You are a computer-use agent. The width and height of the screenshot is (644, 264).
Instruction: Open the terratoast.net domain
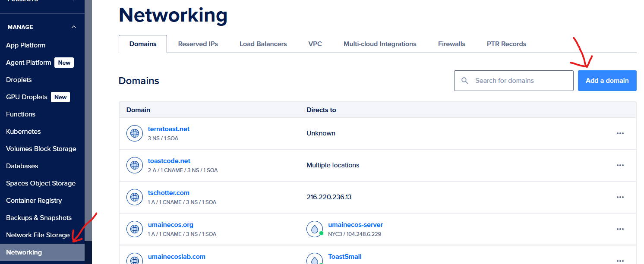[x=169, y=129]
